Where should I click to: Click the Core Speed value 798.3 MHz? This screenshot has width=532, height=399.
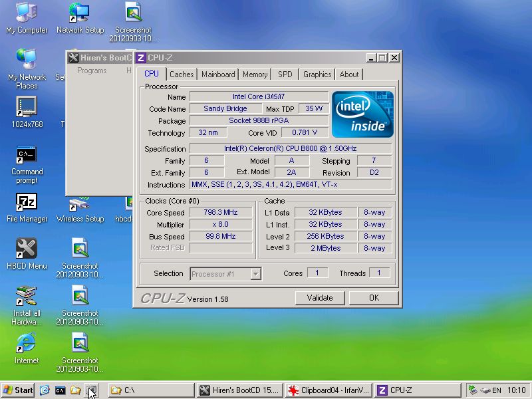click(221, 212)
